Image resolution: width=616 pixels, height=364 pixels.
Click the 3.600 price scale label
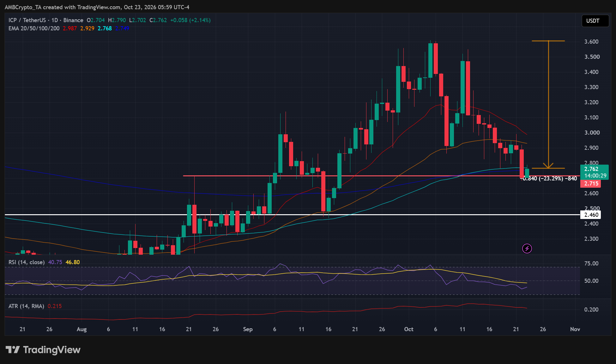pyautogui.click(x=591, y=42)
